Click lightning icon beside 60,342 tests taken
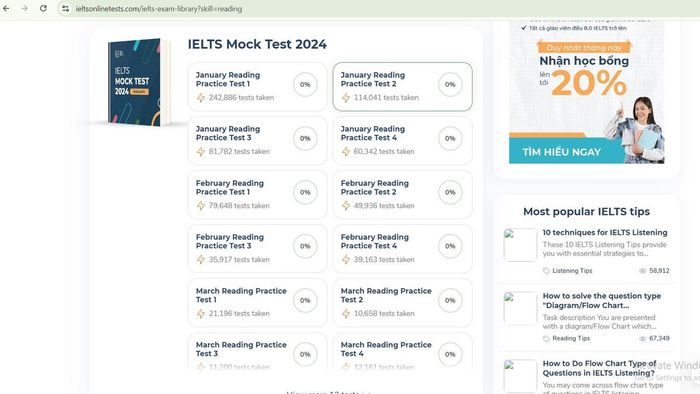 [346, 152]
